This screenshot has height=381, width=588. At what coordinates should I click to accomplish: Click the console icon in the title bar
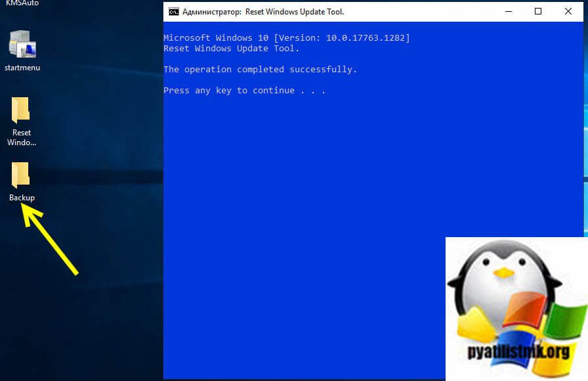pos(174,12)
